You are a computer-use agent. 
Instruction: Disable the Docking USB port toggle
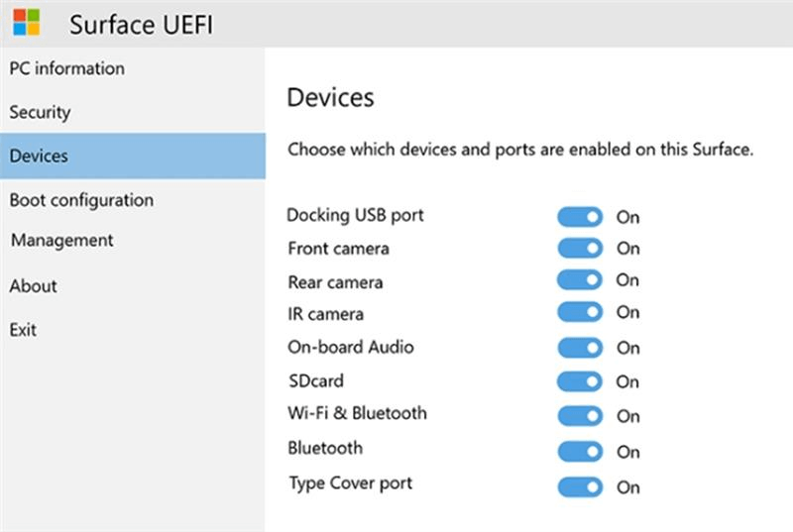(x=580, y=217)
